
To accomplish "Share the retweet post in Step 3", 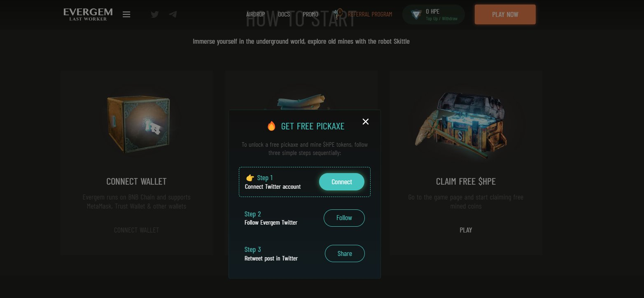I will point(345,253).
